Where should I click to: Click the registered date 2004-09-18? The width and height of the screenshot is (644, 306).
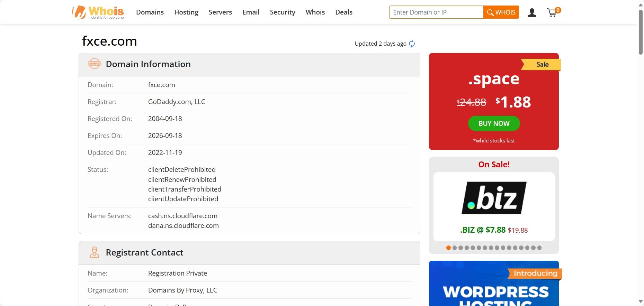click(x=165, y=119)
